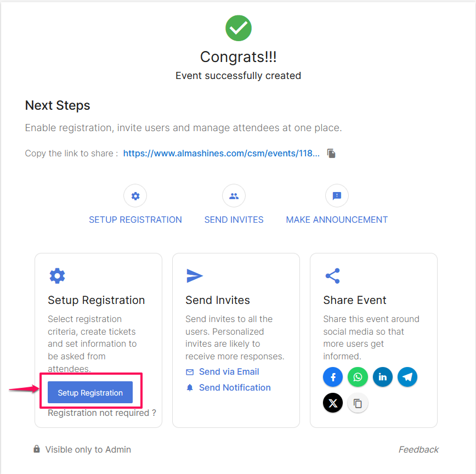Open the Feedback link
Viewport: 476px width, 474px height.
point(418,449)
